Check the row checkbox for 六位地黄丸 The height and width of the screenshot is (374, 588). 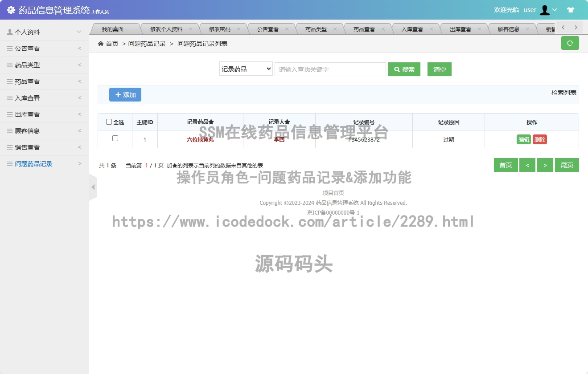tap(115, 138)
